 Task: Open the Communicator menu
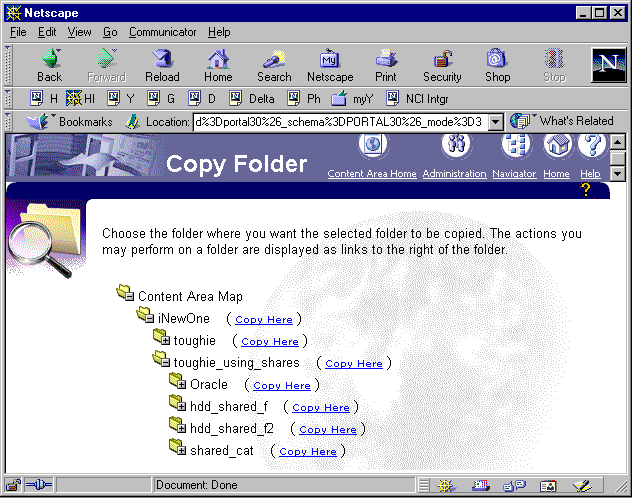[x=162, y=32]
